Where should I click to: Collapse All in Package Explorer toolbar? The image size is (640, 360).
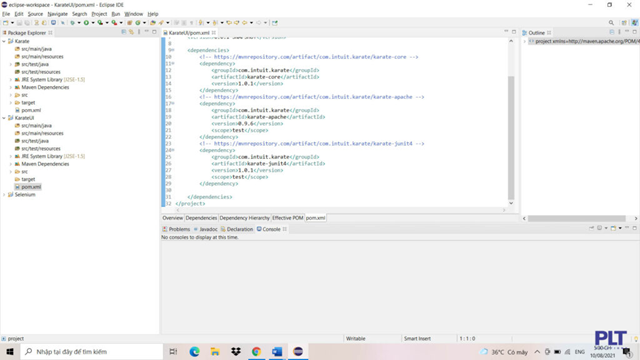click(x=124, y=32)
